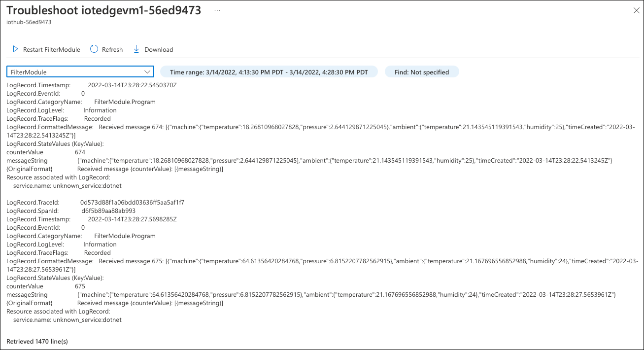
Task: Click the Refresh circular arrow icon
Action: [94, 49]
